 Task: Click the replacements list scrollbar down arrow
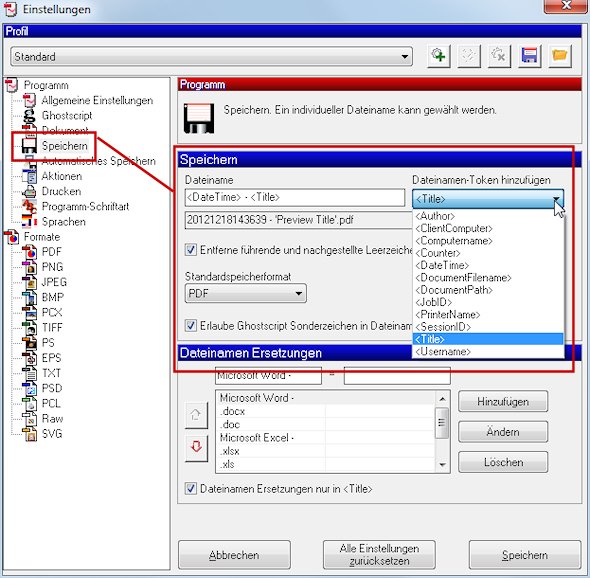pos(442,465)
